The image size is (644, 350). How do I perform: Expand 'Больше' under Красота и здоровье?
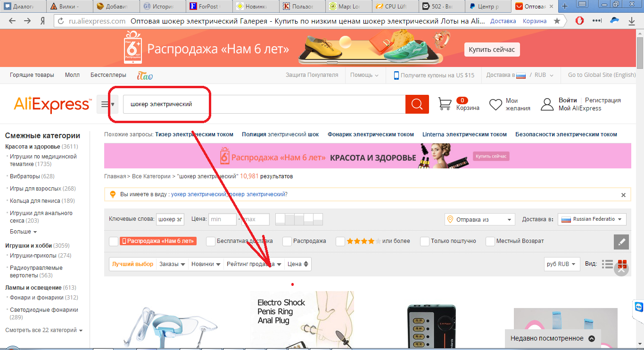click(24, 232)
